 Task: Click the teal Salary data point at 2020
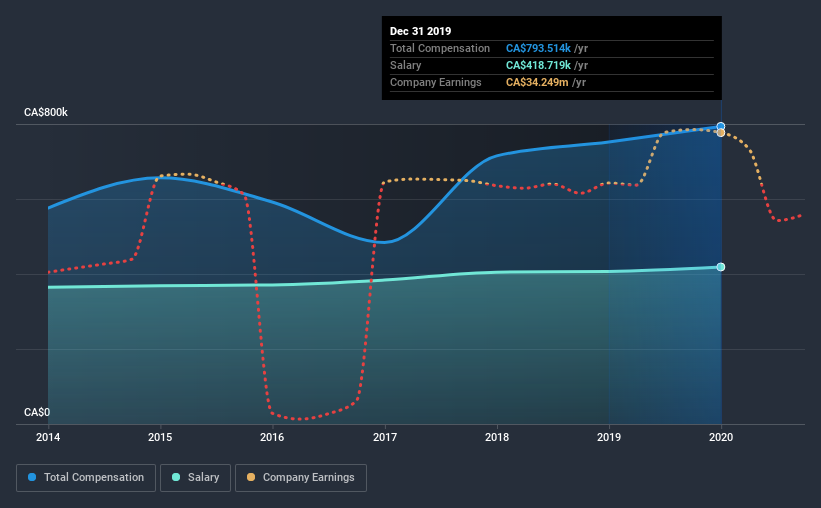(721, 267)
